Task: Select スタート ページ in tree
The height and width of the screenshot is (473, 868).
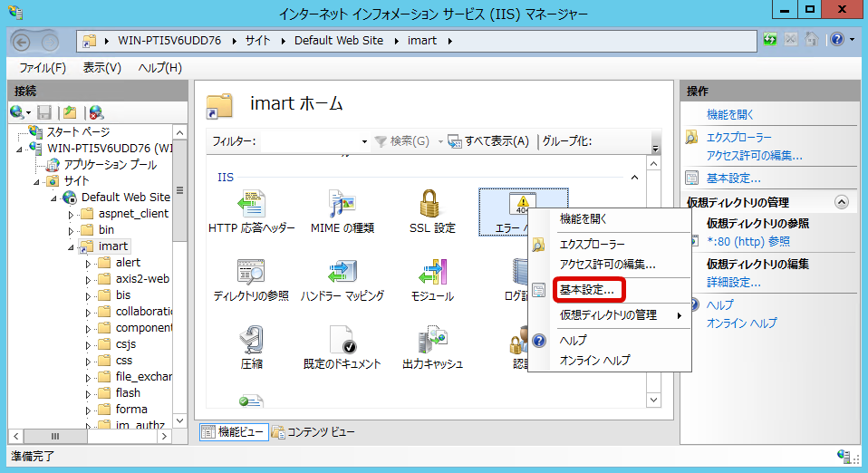Action: [x=78, y=131]
